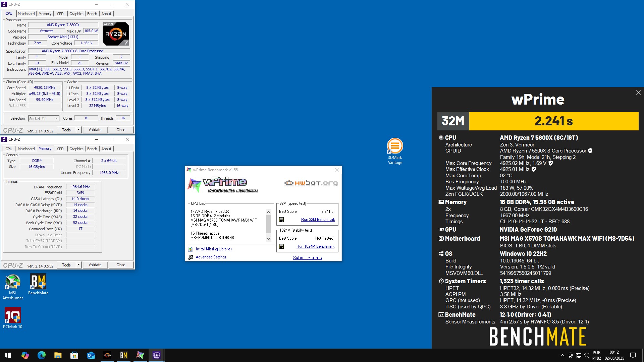Image resolution: width=644 pixels, height=362 pixels.
Task: Switch to Mainboard tab in upper CPU-Z
Action: [26, 14]
